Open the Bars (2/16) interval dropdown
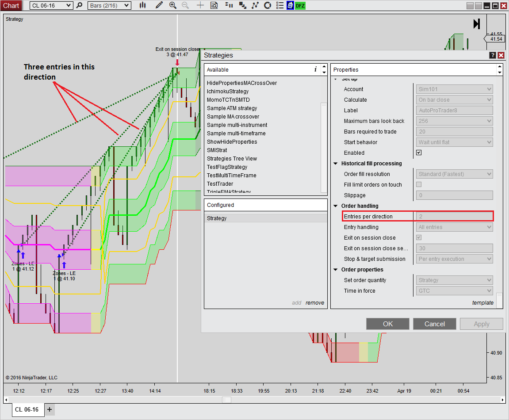 tap(109, 5)
